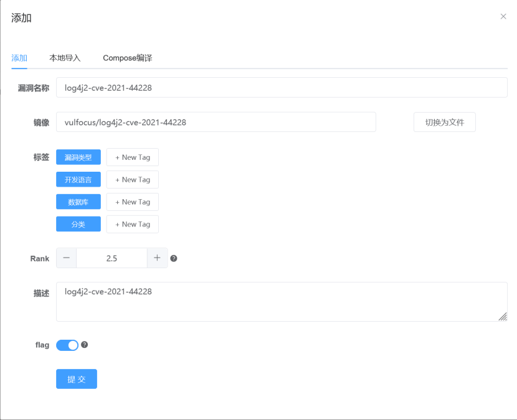The height and width of the screenshot is (420, 517).
Task: Click the plus icon to increase Rank
Action: pyautogui.click(x=157, y=258)
